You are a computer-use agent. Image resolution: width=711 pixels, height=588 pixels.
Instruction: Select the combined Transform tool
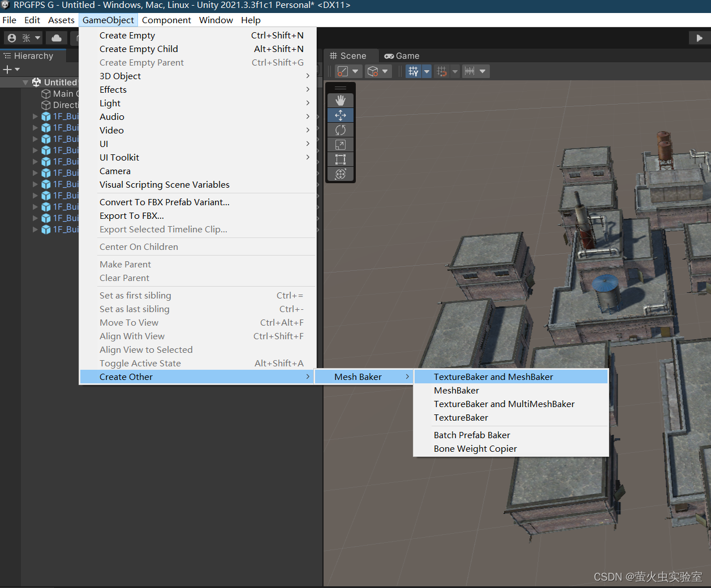coord(341,174)
